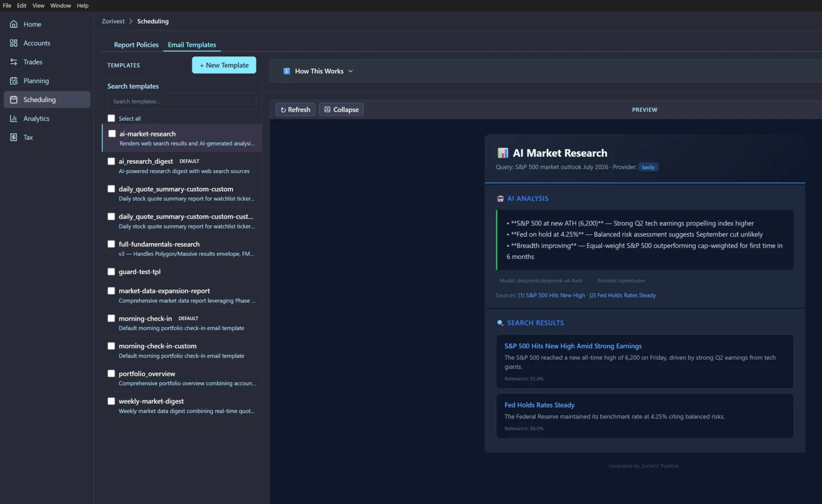Click the Refresh button
822x504 pixels.
point(295,110)
